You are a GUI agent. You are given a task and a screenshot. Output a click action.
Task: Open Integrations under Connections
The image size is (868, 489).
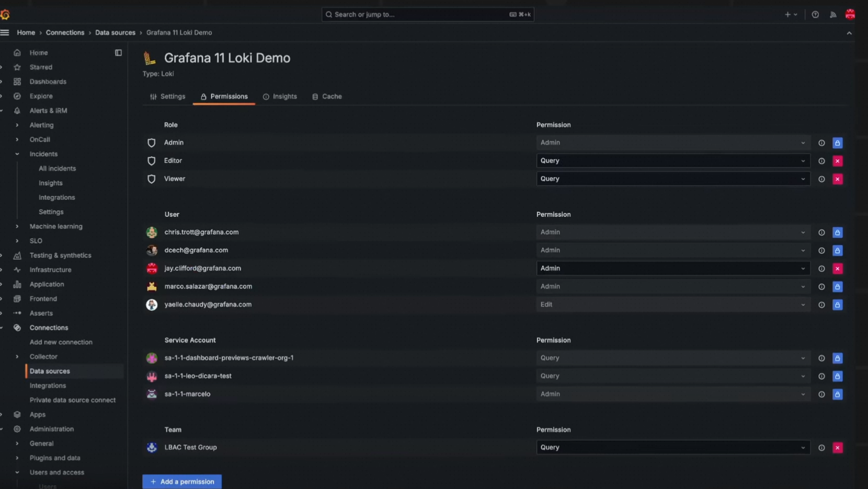click(48, 386)
